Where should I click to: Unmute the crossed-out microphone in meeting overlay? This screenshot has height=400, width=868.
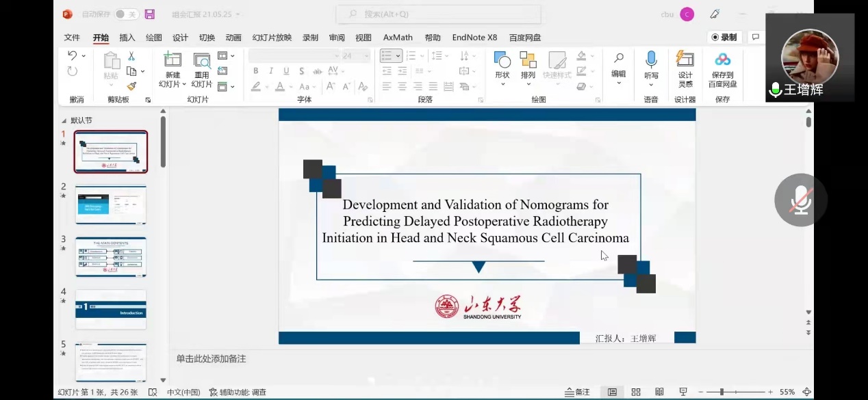point(800,200)
